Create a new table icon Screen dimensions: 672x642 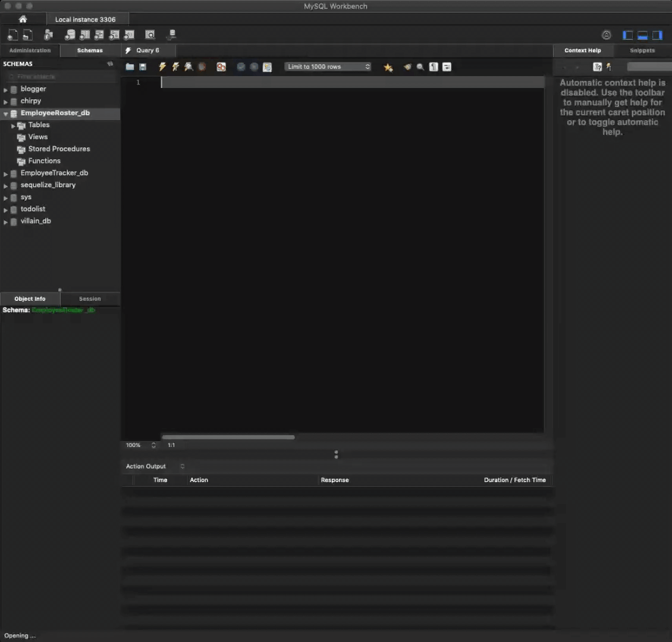[x=85, y=34]
